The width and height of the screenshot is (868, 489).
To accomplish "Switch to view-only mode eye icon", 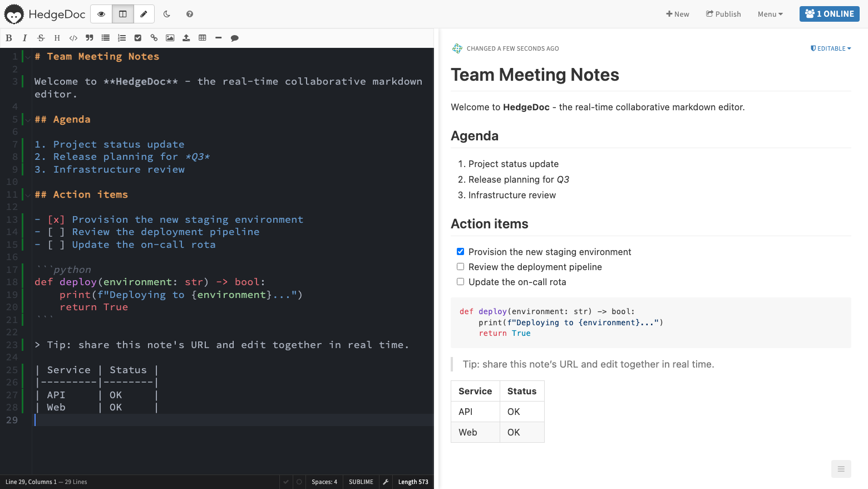I will 101,14.
